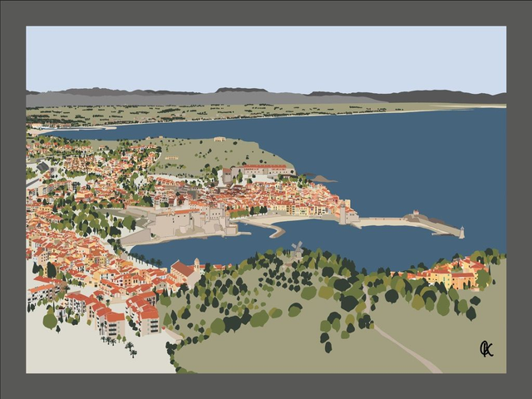Screen dimensions: 532x399
Task: Click the artist signature in the bottom corner
Action: click(486, 349)
